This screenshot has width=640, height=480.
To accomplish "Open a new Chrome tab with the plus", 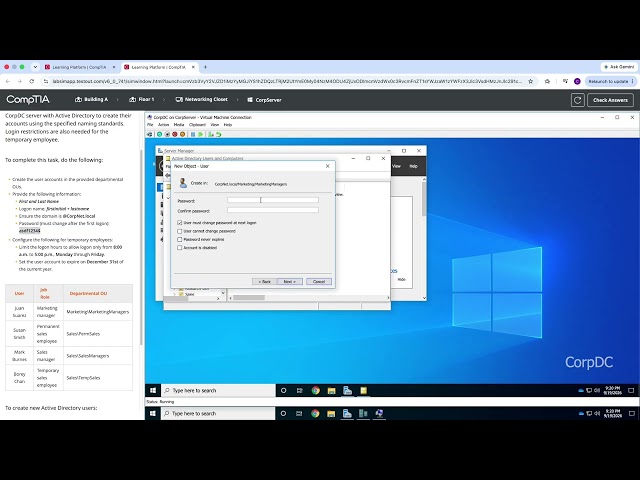I will click(x=205, y=67).
